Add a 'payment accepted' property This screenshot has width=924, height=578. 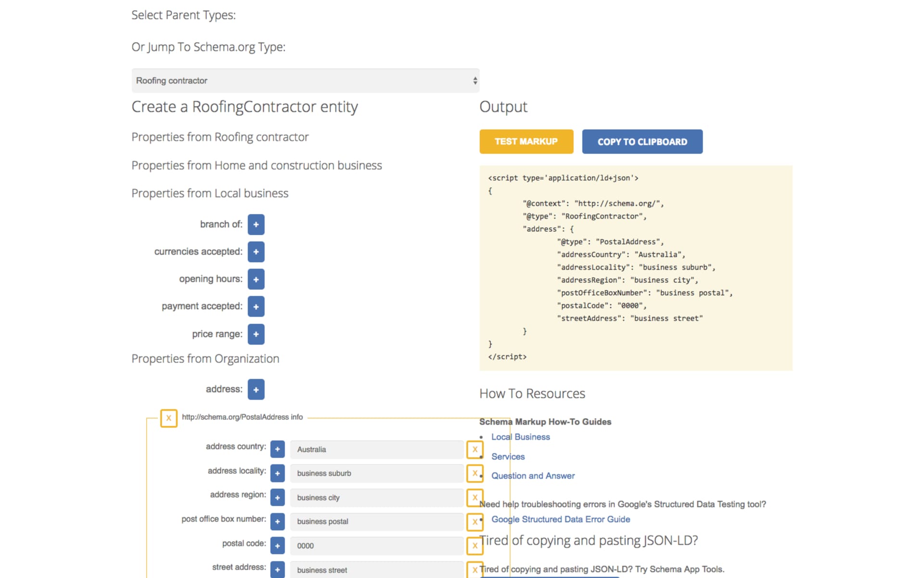(x=256, y=307)
